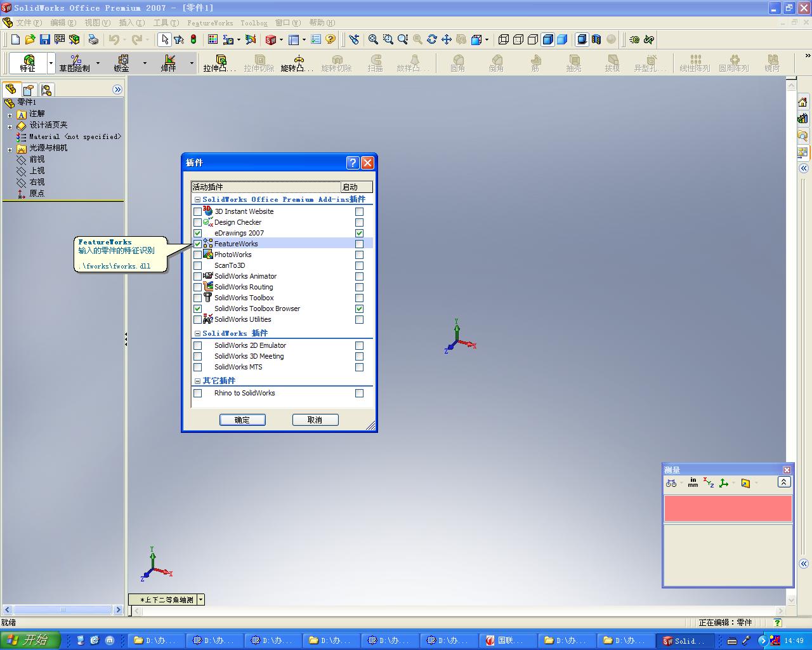Image resolution: width=812 pixels, height=650 pixels.
Task: Collapse the Measure panel with chevron button
Action: [x=784, y=482]
